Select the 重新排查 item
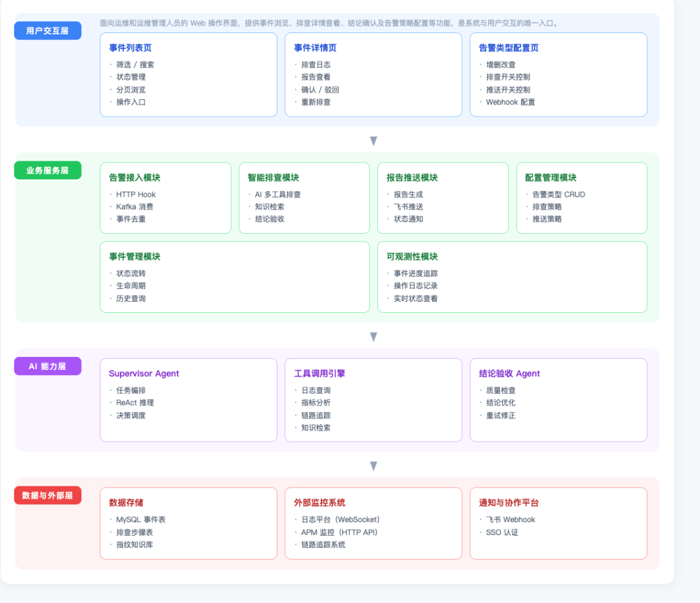700x603 pixels. [316, 102]
